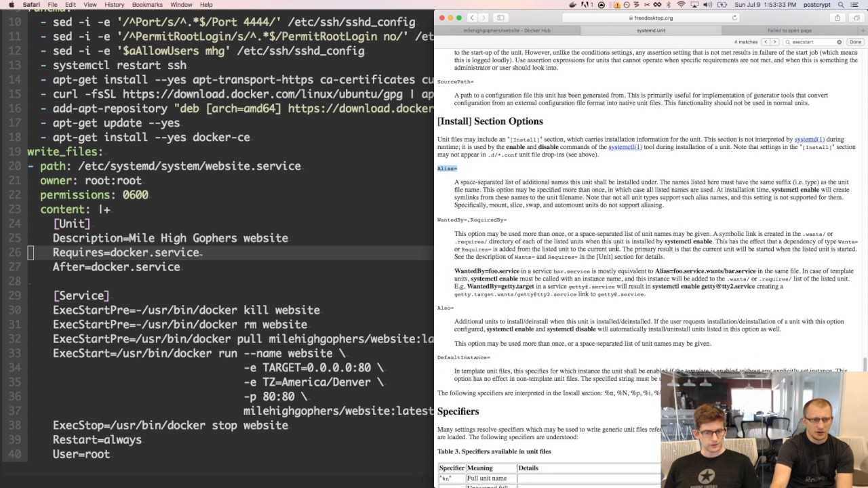Jump to next find match
Screen dimensions: 868x488
point(774,42)
